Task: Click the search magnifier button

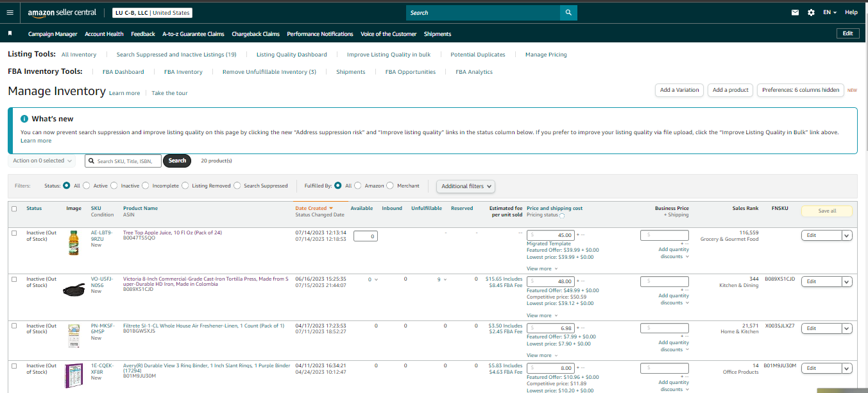Action: 568,13
